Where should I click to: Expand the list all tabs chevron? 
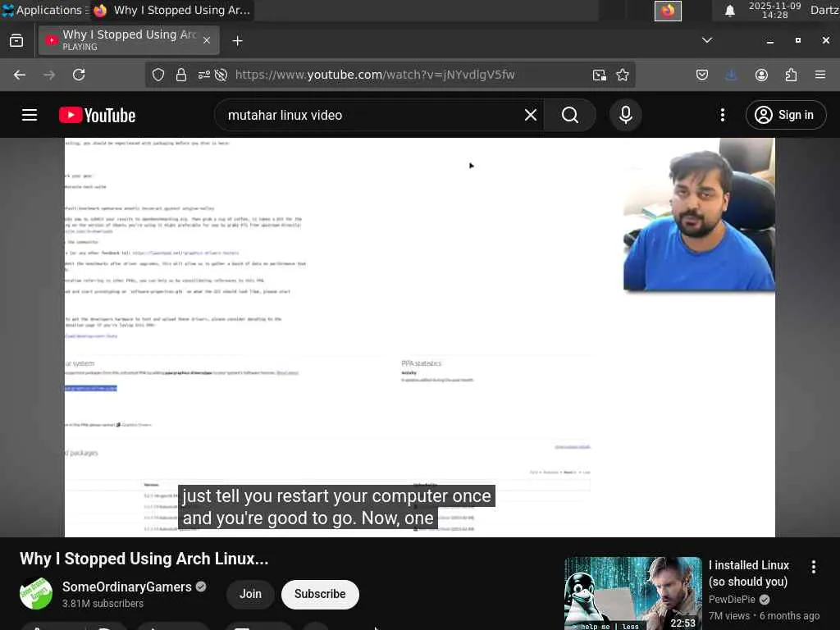tap(707, 40)
